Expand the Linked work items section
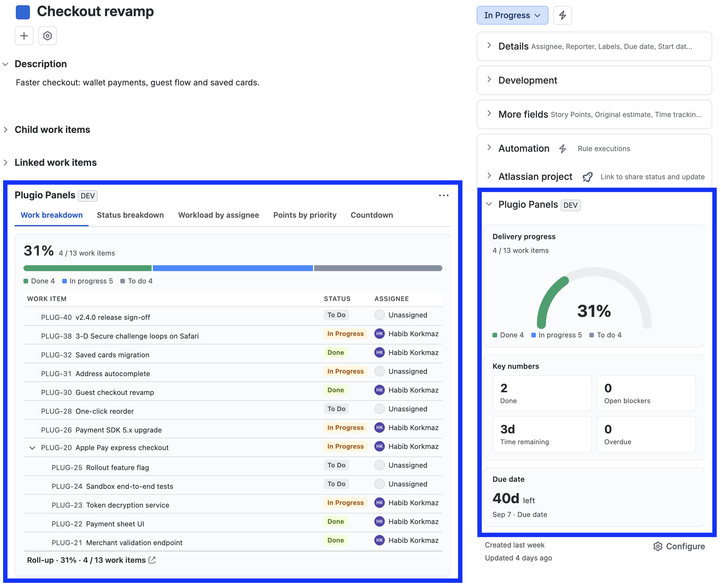This screenshot has height=588, width=721. coord(5,163)
